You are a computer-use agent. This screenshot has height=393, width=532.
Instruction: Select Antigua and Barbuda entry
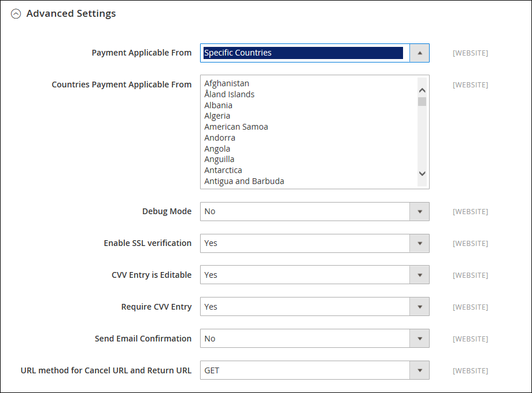[x=244, y=181]
